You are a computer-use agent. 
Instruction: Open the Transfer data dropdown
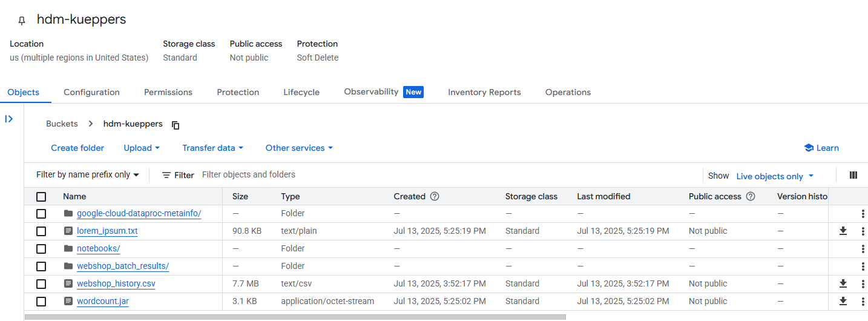(212, 148)
